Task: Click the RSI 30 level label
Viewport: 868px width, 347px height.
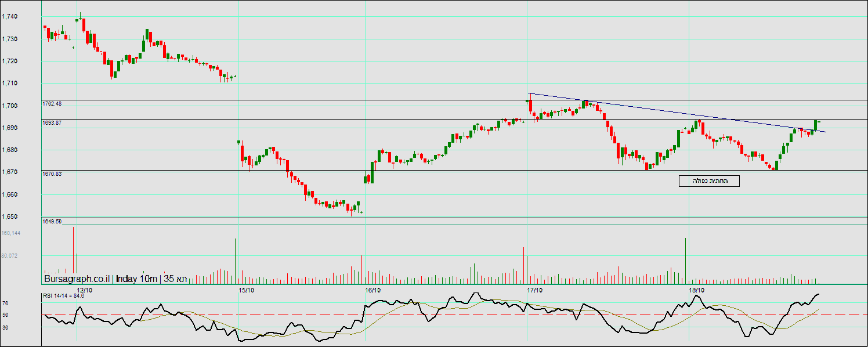Action: (x=5, y=327)
